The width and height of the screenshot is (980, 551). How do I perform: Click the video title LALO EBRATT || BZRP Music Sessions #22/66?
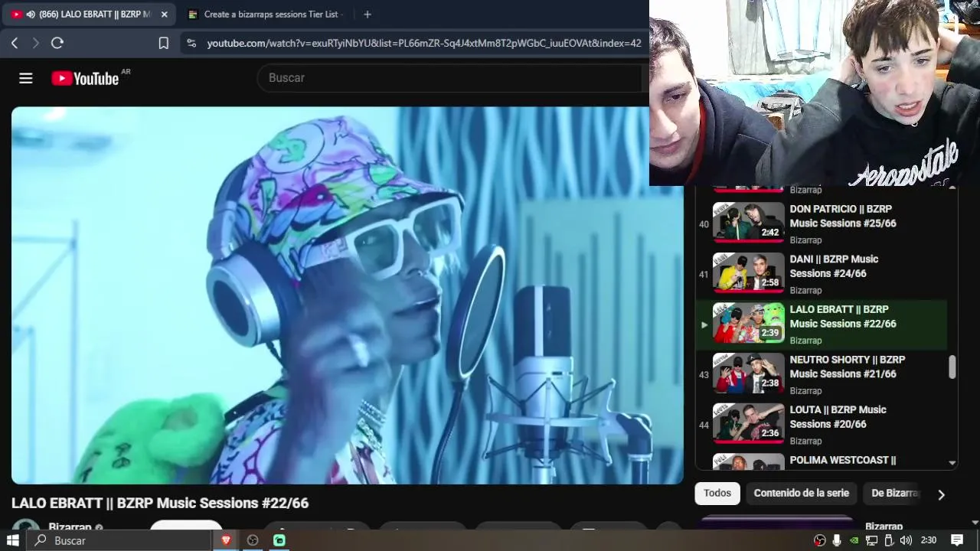click(160, 503)
